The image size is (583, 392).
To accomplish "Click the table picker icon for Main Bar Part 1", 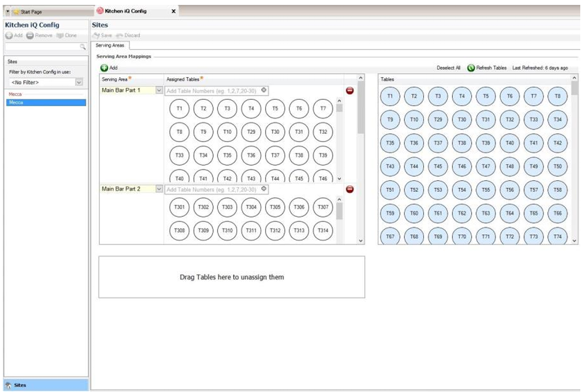I will [264, 90].
